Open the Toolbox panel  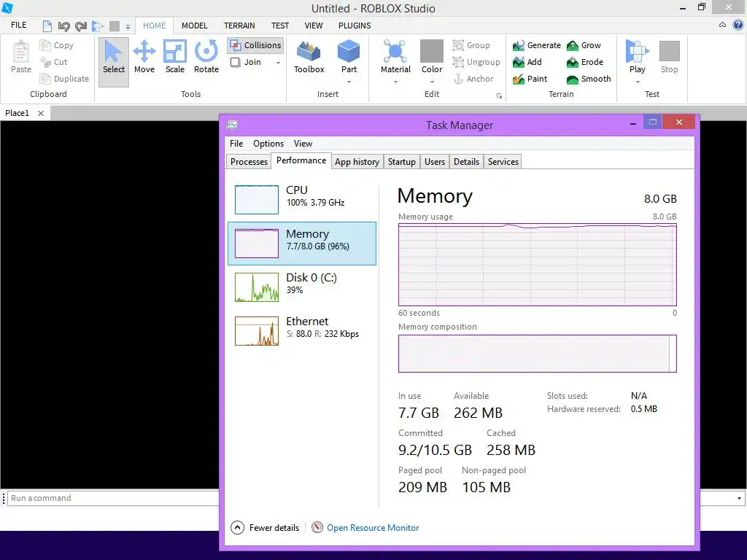pos(309,57)
